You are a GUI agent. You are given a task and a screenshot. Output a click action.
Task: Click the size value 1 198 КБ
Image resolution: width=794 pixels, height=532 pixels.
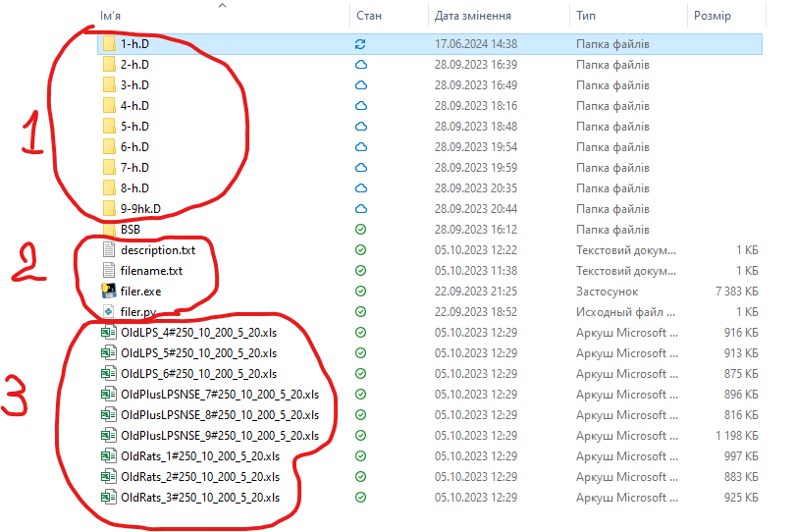(x=737, y=436)
